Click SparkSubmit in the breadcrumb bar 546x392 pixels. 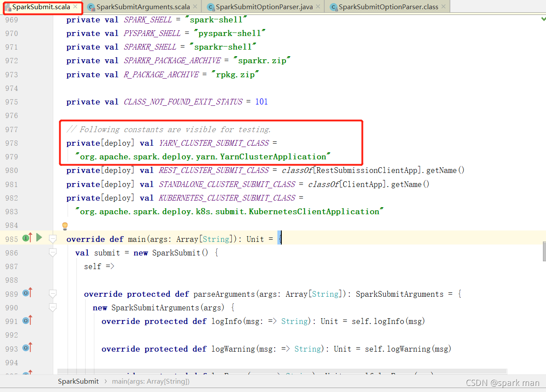pos(78,381)
